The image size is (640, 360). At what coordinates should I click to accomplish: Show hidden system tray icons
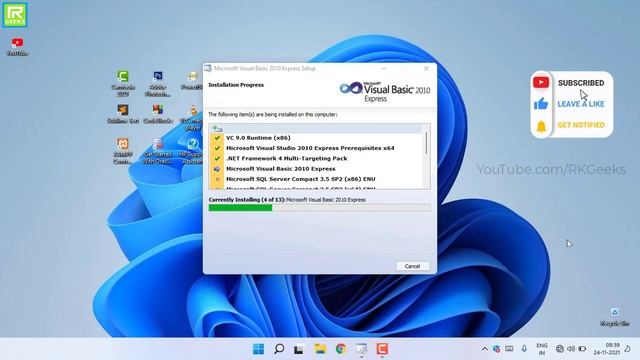point(484,349)
